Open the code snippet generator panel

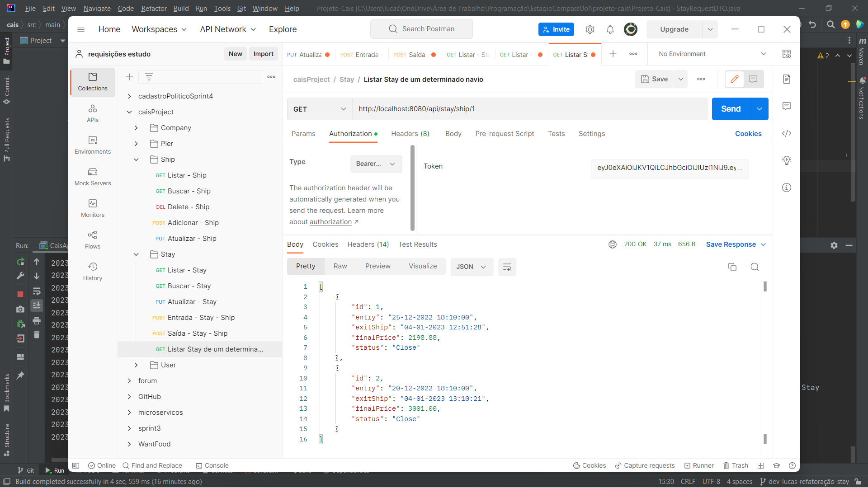[x=787, y=133]
